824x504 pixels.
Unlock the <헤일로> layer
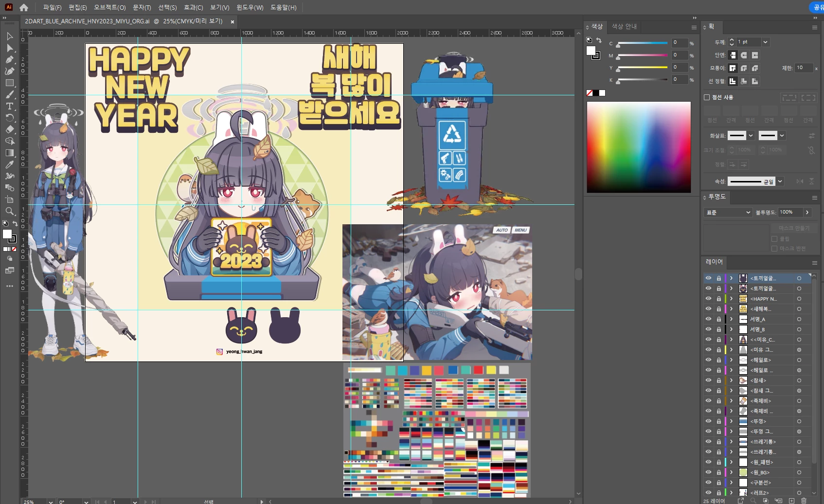(x=718, y=360)
